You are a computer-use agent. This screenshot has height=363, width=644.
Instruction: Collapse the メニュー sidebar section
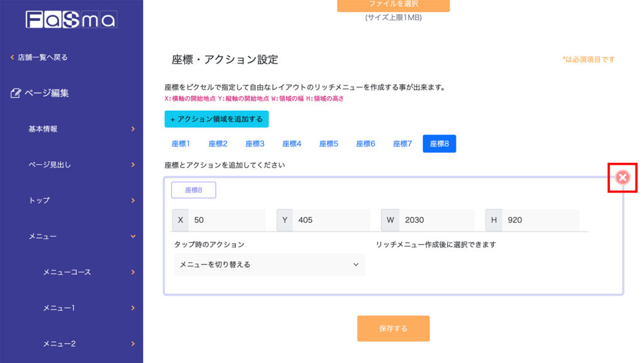(133, 237)
